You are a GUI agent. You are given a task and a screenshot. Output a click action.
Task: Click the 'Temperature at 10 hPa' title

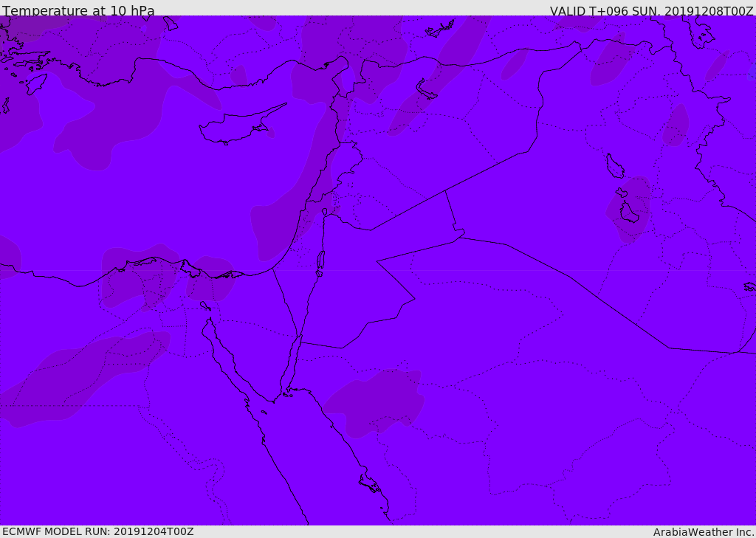point(78,10)
